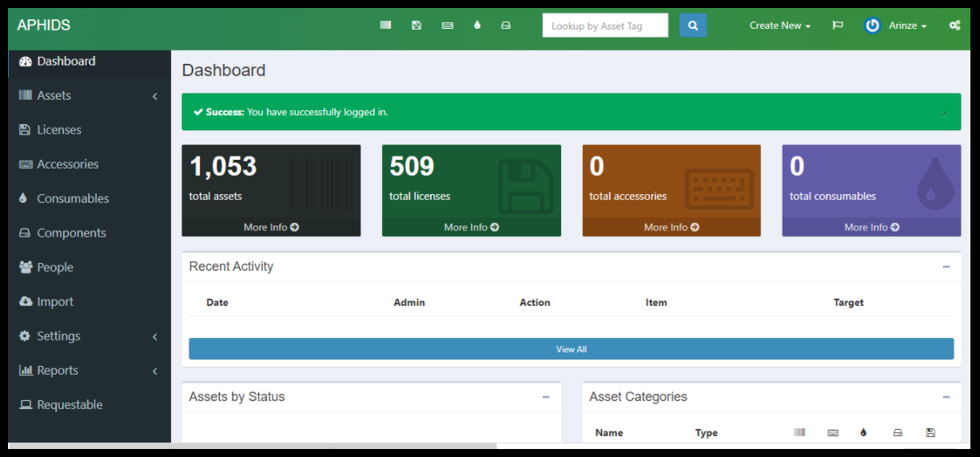This screenshot has height=457, width=980.
Task: Click the blue search magnifier button
Action: point(693,26)
